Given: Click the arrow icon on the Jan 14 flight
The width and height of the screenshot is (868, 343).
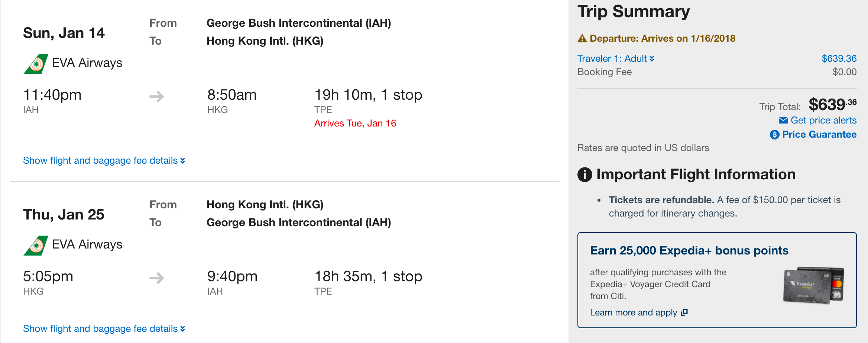Looking at the screenshot, I should (x=157, y=96).
